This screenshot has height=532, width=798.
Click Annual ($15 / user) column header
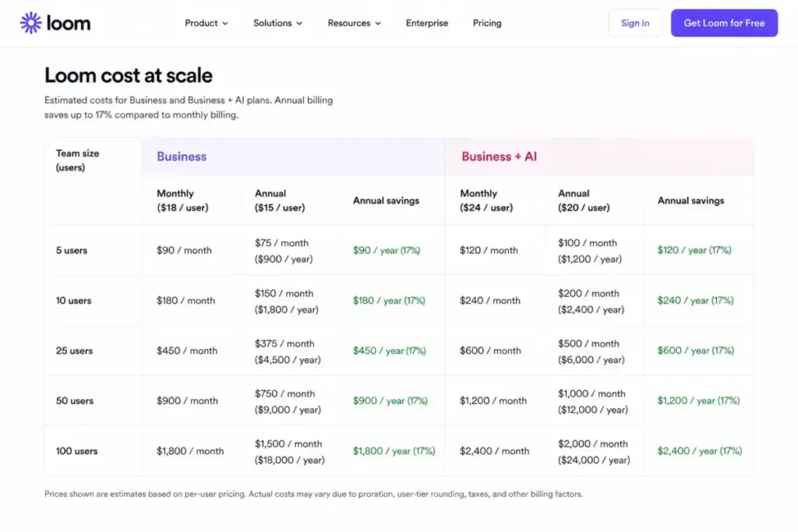(280, 200)
